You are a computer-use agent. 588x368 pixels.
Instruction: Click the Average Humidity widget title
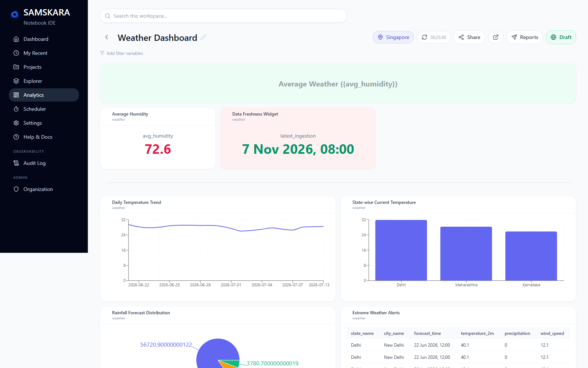pos(130,114)
